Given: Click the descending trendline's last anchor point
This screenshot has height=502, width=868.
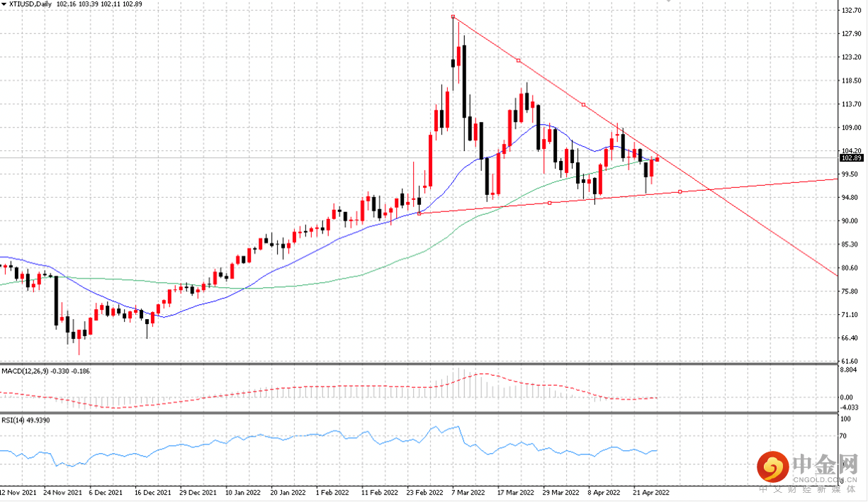Looking at the screenshot, I should click(x=583, y=105).
